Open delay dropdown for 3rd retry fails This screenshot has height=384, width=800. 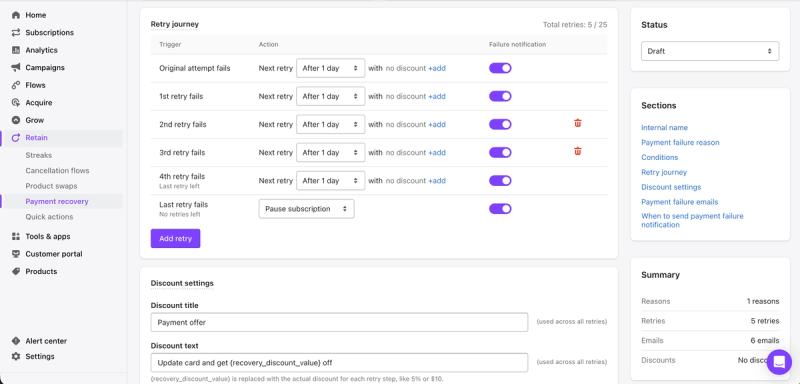coord(331,152)
